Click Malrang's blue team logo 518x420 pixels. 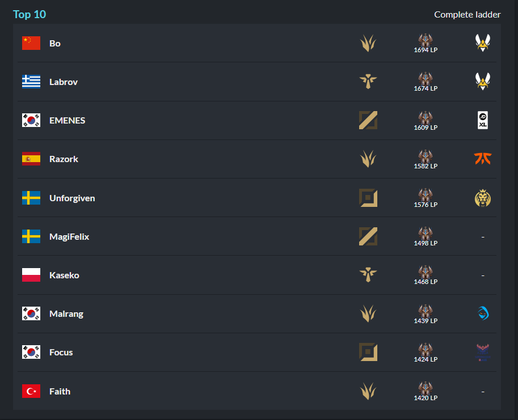click(483, 313)
